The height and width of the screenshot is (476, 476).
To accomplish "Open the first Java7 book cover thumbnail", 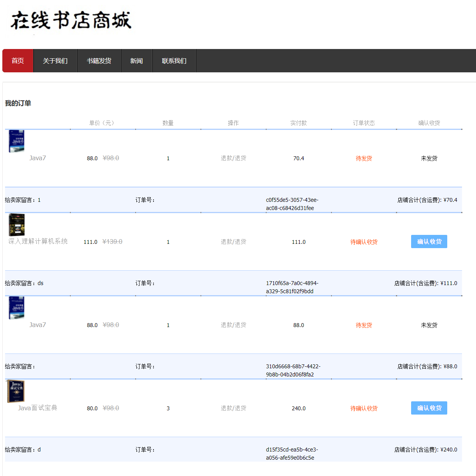I will [16, 141].
